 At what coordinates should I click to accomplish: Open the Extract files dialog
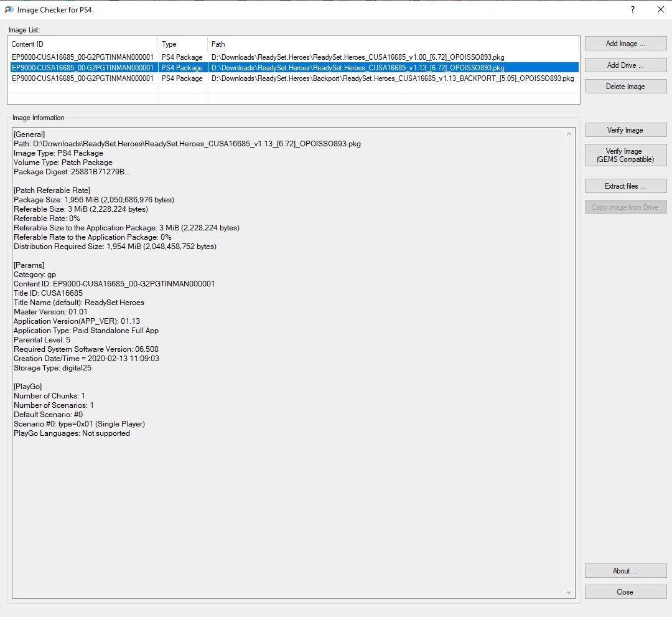click(x=625, y=186)
